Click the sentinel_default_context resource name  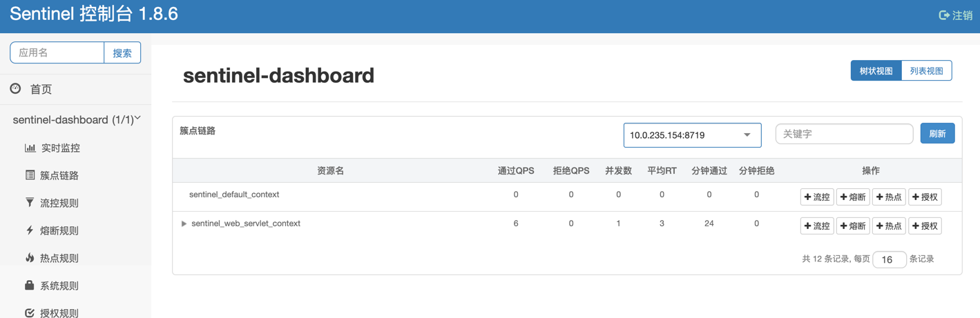tap(234, 195)
